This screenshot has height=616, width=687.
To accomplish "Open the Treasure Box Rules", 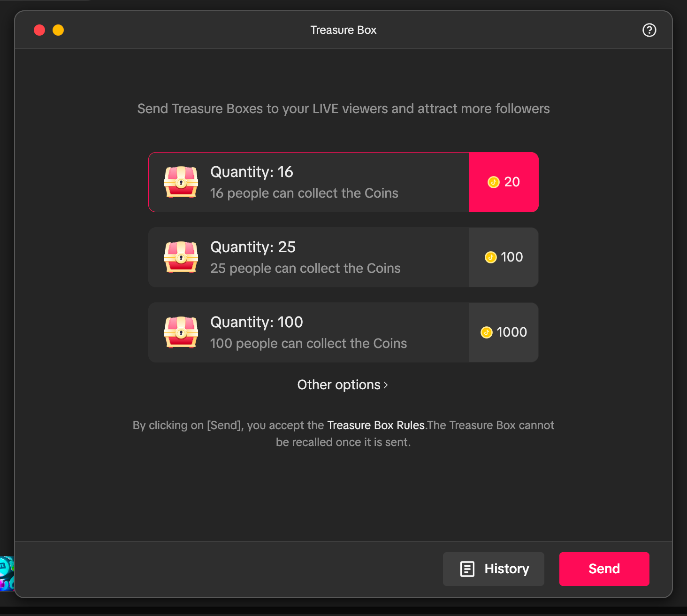I will 375,425.
